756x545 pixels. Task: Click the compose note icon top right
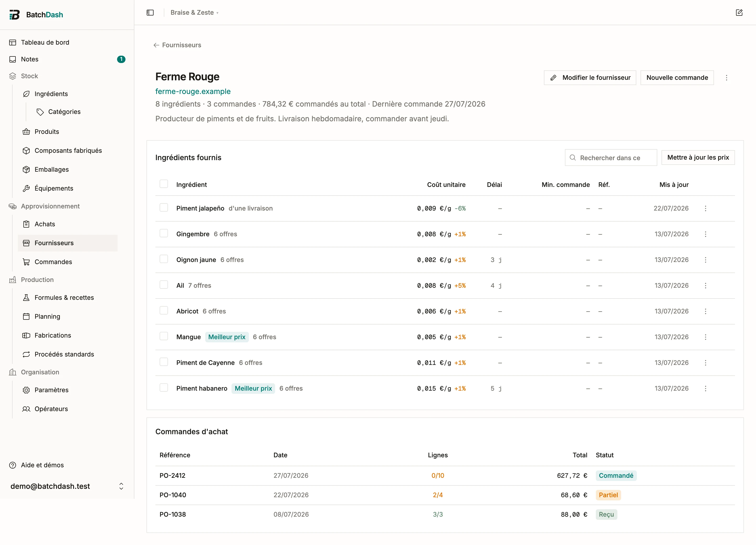coord(739,13)
